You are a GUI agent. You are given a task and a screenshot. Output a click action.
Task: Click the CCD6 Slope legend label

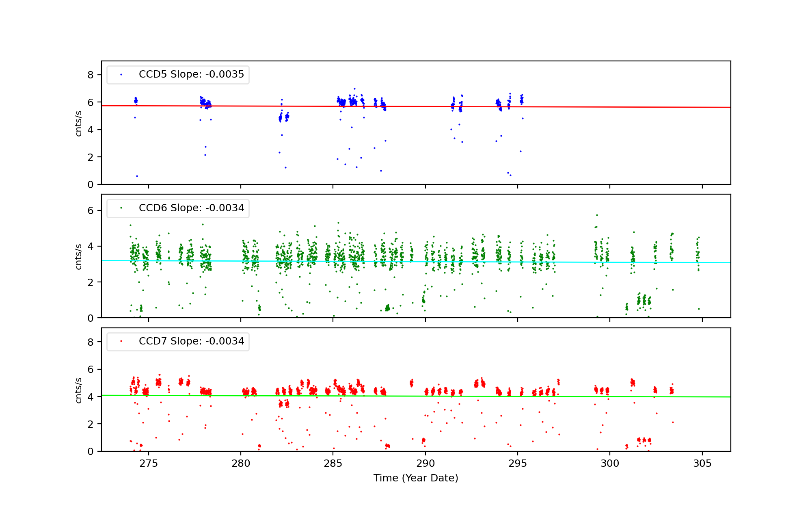191,208
